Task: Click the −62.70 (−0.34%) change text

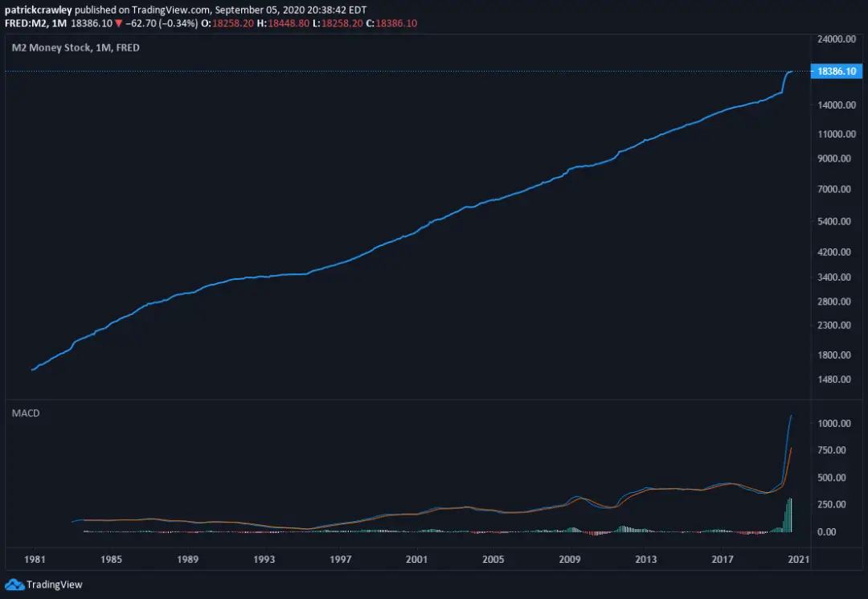Action: coord(161,23)
